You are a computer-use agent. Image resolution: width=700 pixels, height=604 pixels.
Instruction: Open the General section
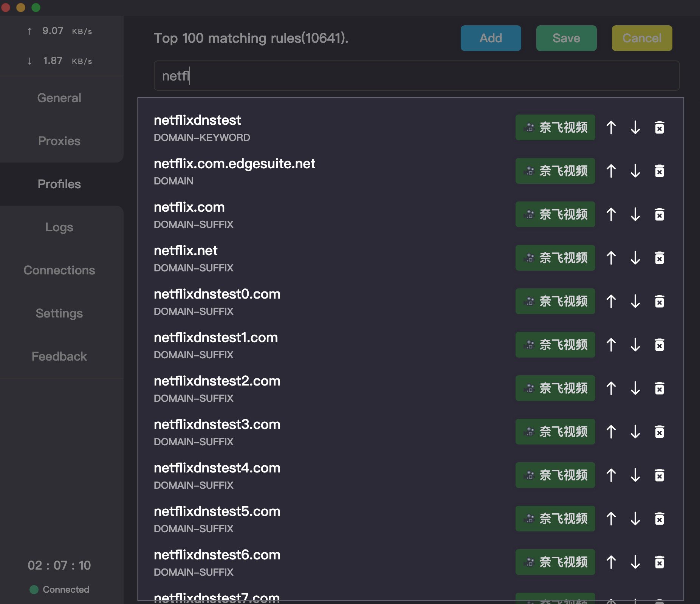pos(59,98)
